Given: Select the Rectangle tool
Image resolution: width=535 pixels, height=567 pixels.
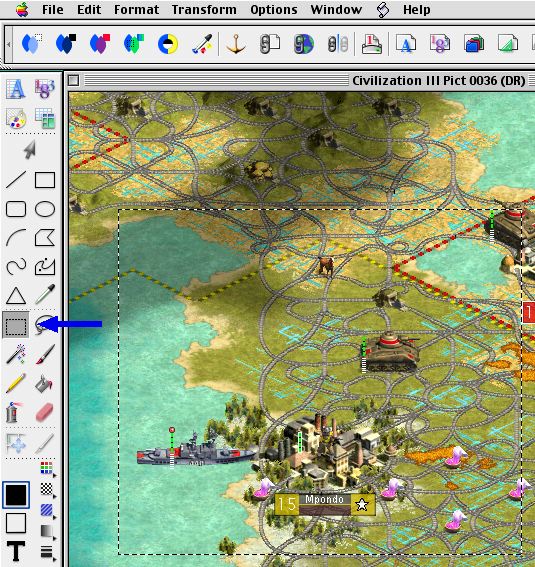Looking at the screenshot, I should pos(45,180).
